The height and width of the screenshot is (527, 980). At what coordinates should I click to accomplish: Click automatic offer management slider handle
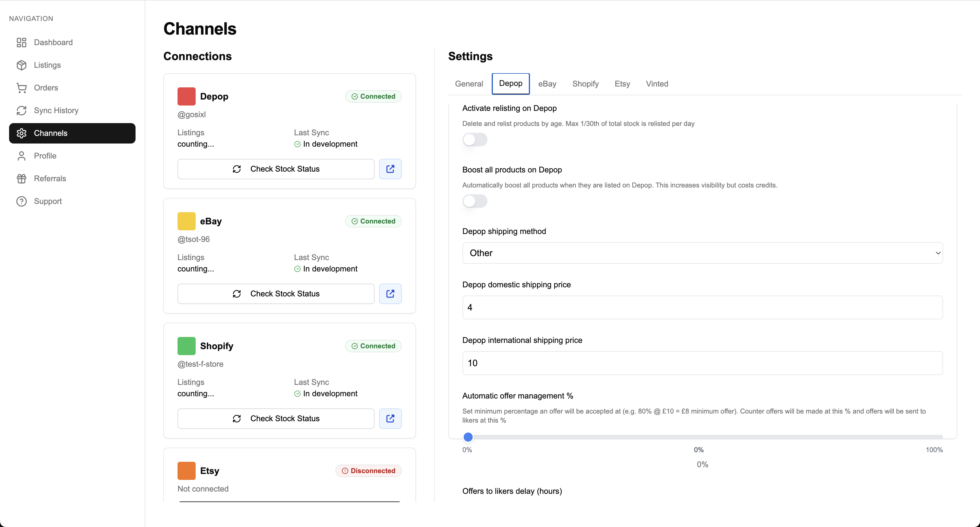pyautogui.click(x=468, y=437)
